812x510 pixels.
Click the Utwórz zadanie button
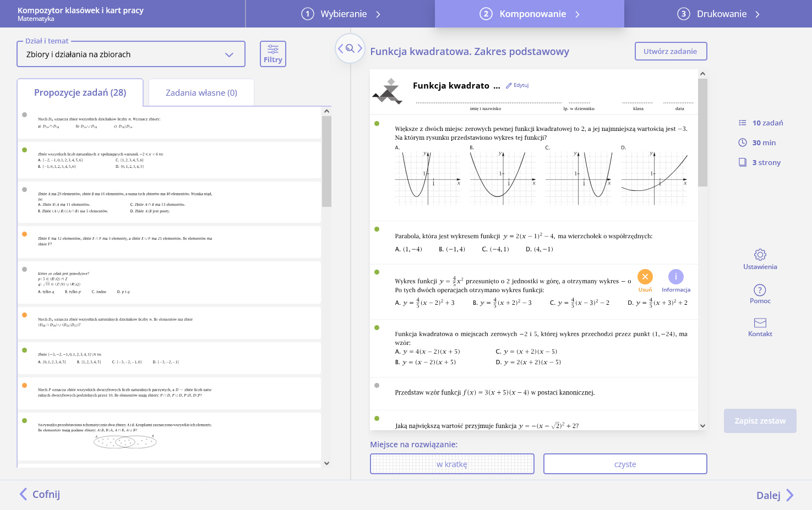[x=671, y=51]
